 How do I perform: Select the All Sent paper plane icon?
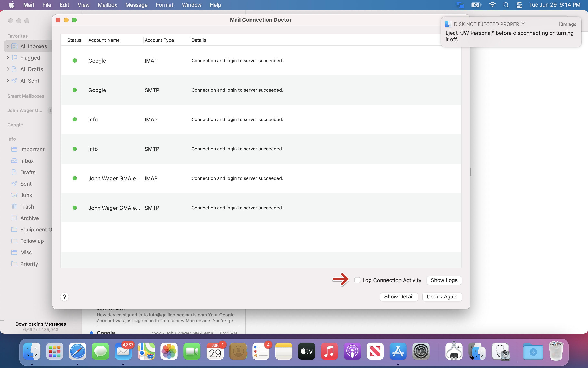[x=14, y=81]
